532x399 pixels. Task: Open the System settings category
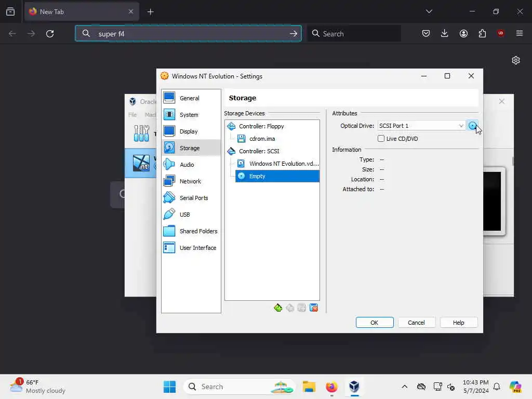(191, 115)
